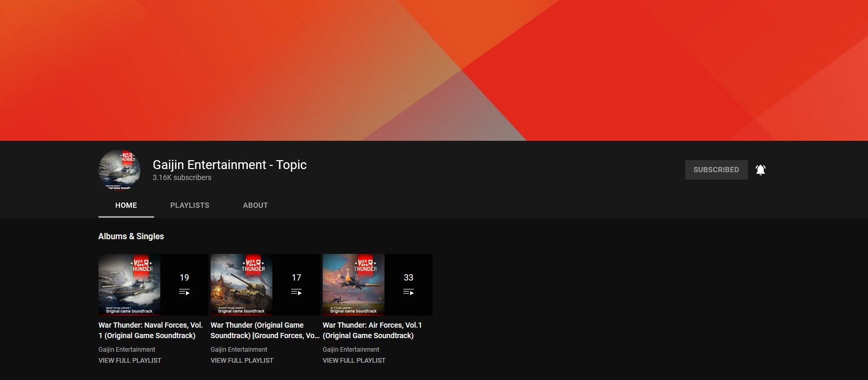The width and height of the screenshot is (868, 380).
Task: Open the War Thunder Ground Forces title link
Action: click(265, 330)
